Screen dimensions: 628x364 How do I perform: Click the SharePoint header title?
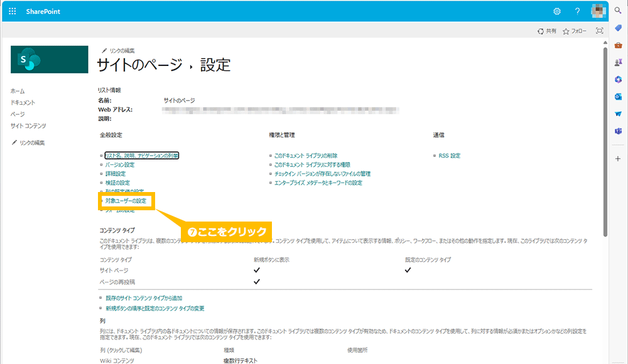click(x=43, y=12)
